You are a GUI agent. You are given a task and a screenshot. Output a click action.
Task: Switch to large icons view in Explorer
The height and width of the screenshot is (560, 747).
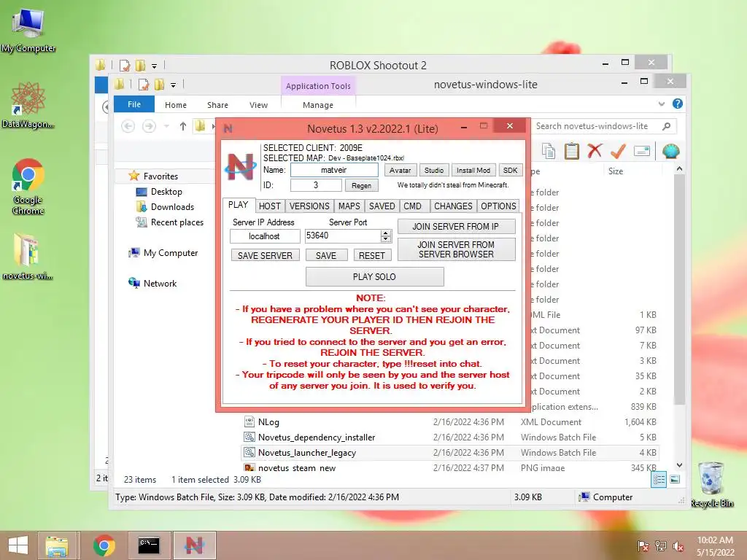(675, 480)
